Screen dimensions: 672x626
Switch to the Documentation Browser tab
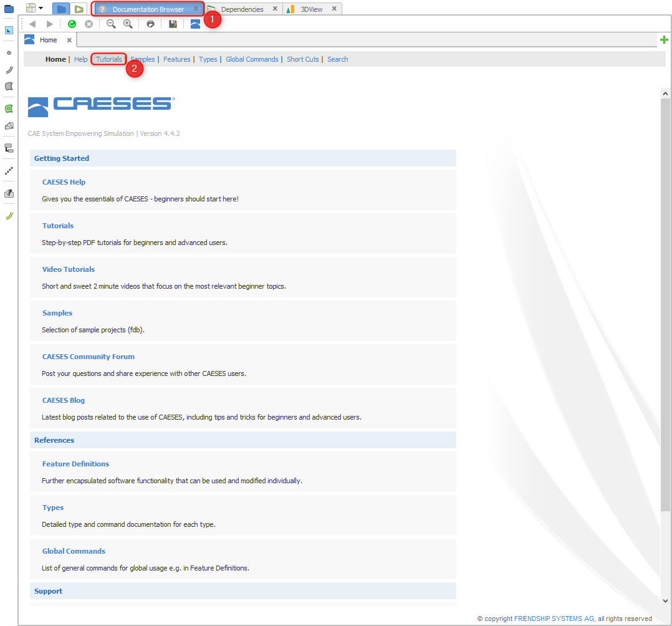tap(148, 9)
